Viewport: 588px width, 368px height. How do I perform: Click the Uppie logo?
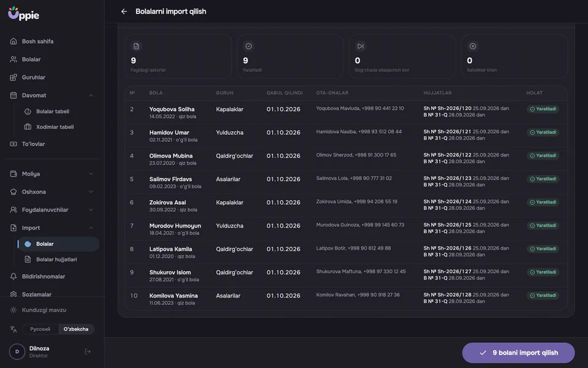tap(24, 13)
